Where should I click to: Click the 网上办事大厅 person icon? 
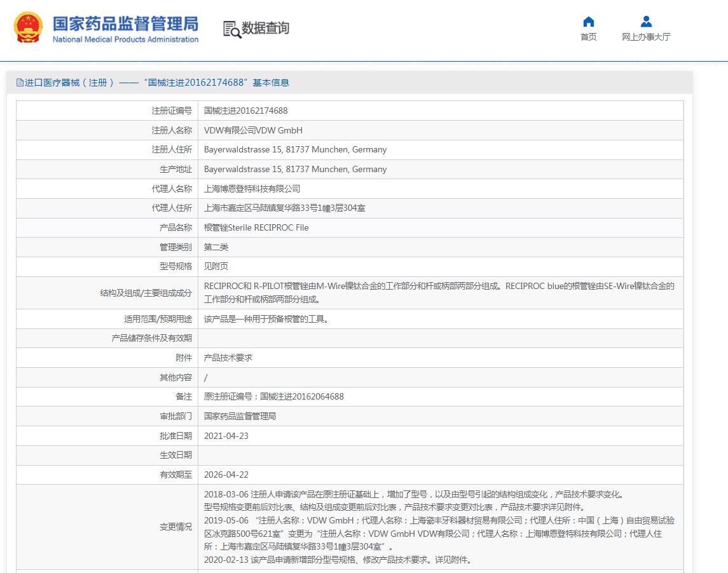click(646, 22)
